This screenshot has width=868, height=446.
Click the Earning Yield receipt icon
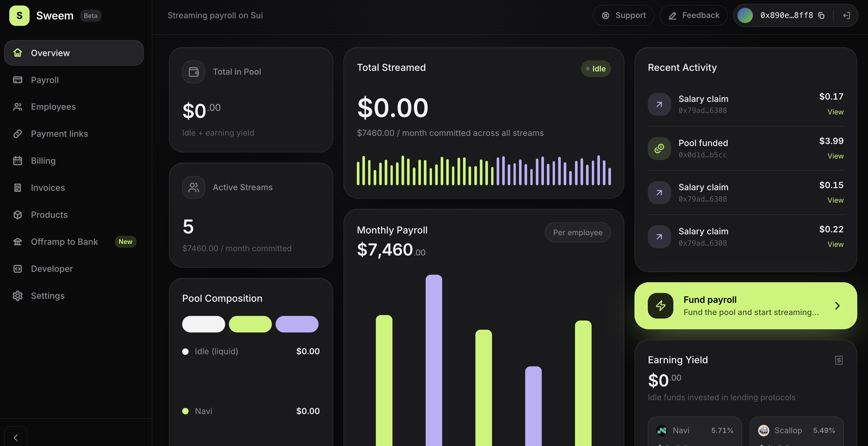(x=839, y=360)
